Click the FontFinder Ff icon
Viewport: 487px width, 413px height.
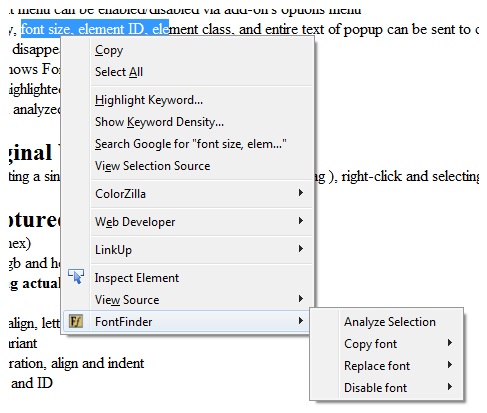(x=76, y=321)
